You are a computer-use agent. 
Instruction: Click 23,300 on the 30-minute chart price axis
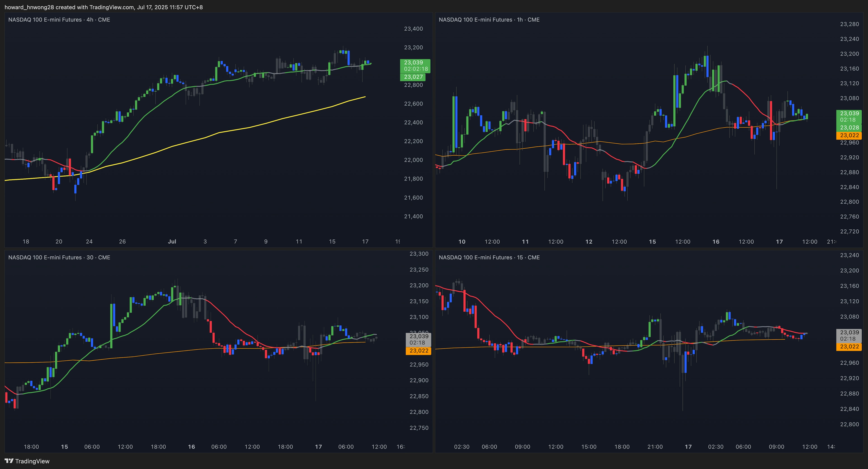pyautogui.click(x=419, y=254)
